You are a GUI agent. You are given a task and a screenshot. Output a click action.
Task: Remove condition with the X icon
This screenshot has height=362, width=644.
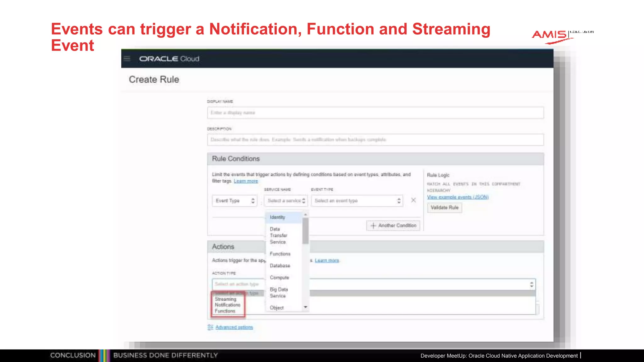click(414, 200)
